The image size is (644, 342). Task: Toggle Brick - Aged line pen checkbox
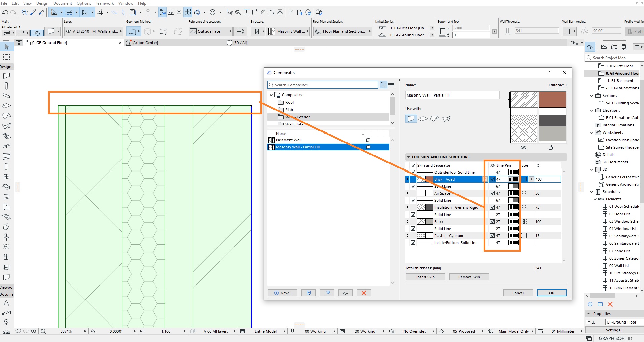(492, 179)
